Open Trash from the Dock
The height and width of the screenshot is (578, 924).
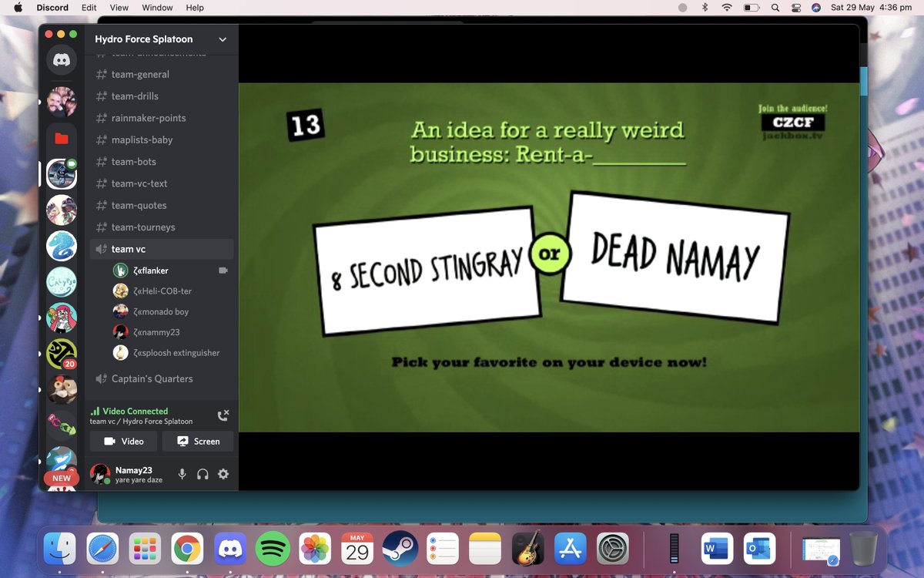[x=864, y=549]
